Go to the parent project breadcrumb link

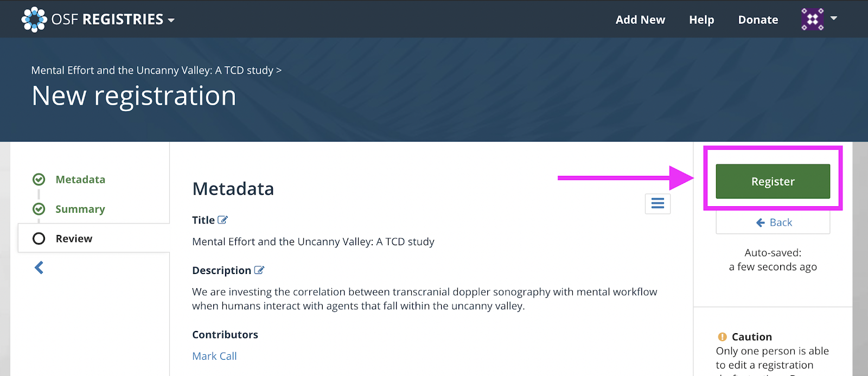coord(152,70)
